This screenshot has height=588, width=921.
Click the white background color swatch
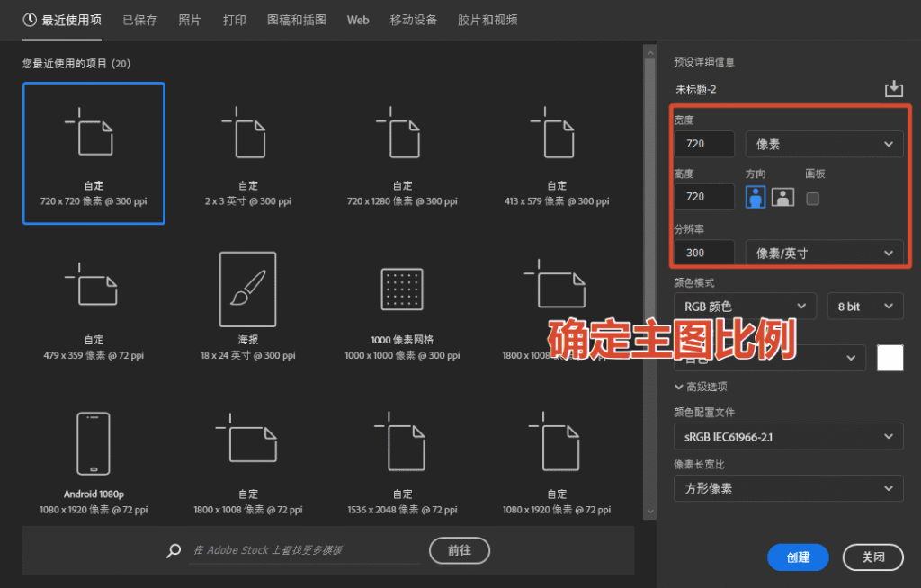pos(890,358)
